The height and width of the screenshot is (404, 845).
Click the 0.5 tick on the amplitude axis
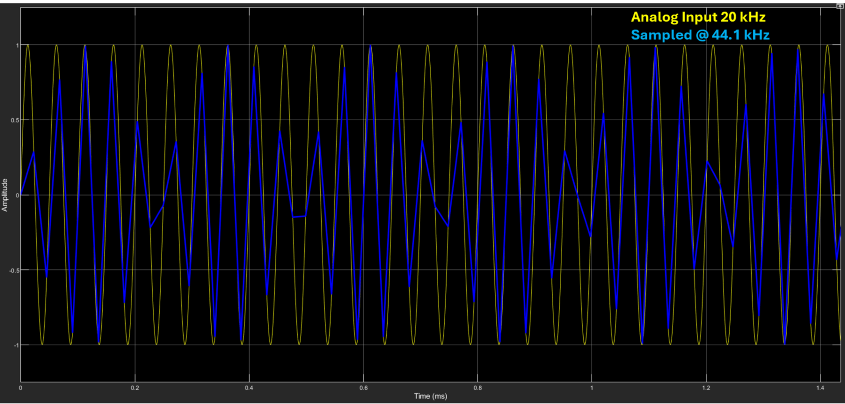14,120
